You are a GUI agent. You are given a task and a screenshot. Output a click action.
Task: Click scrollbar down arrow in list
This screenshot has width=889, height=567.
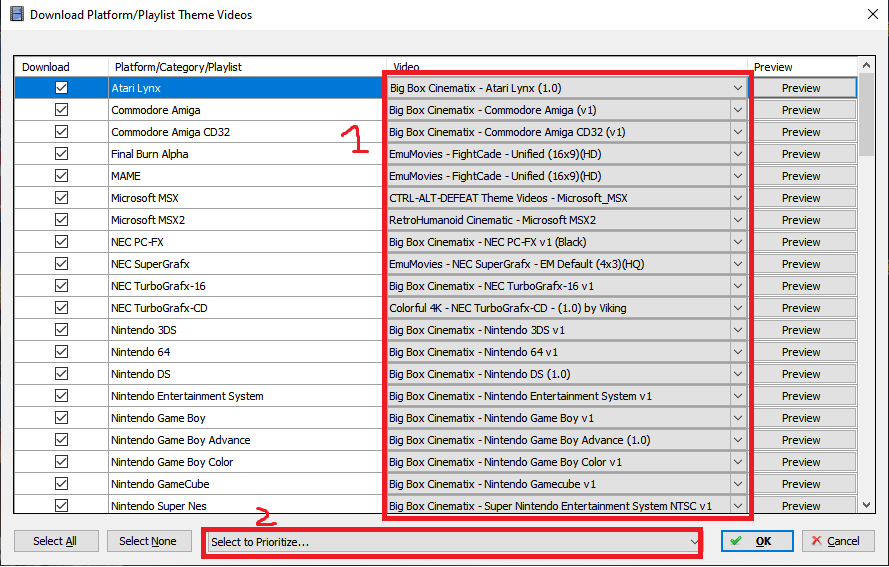click(x=866, y=505)
